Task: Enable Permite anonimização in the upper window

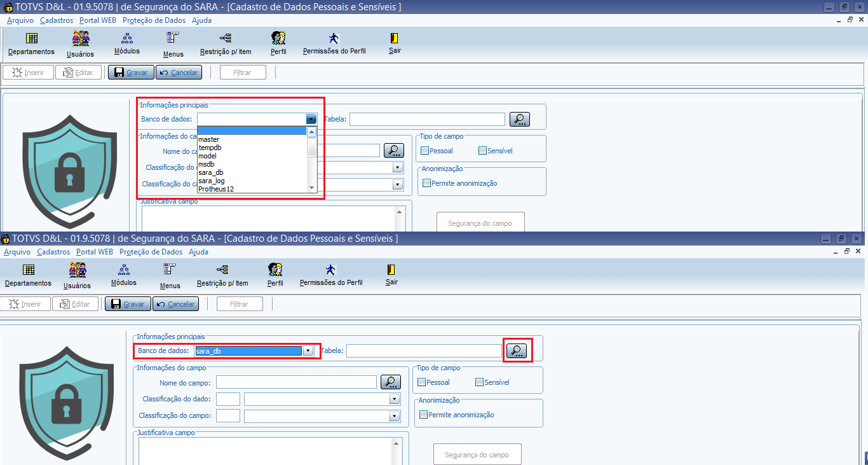Action: pos(426,183)
